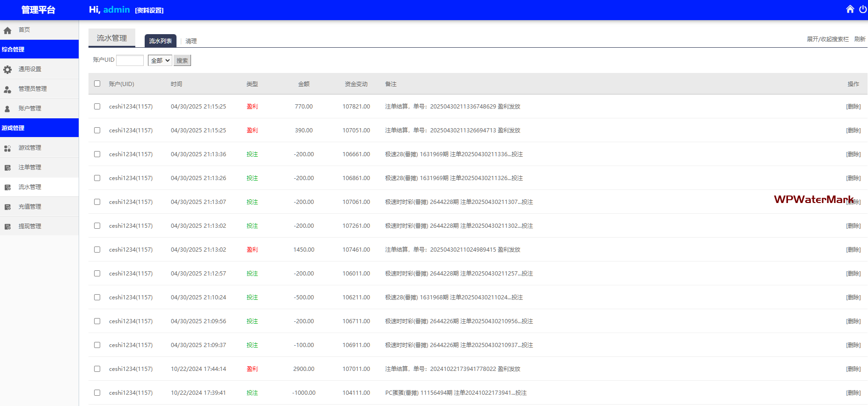Click the person icon beside 账户管理
This screenshot has width=868, height=406.
(x=7, y=109)
